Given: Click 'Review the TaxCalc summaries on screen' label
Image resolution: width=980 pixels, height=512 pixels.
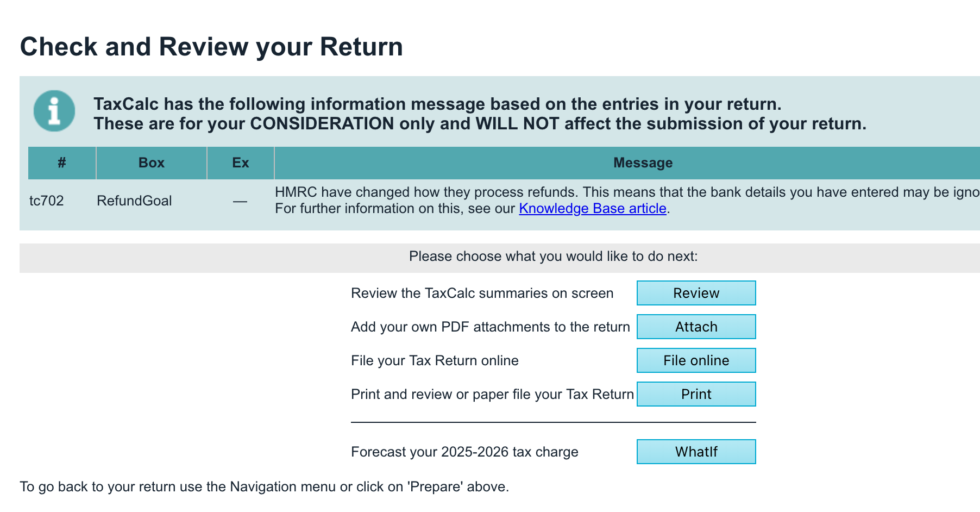Looking at the screenshot, I should [x=482, y=293].
